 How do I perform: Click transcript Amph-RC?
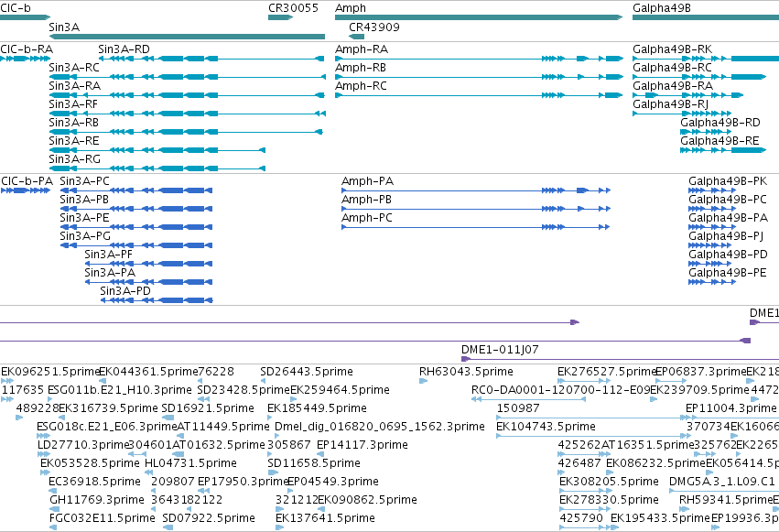479,95
